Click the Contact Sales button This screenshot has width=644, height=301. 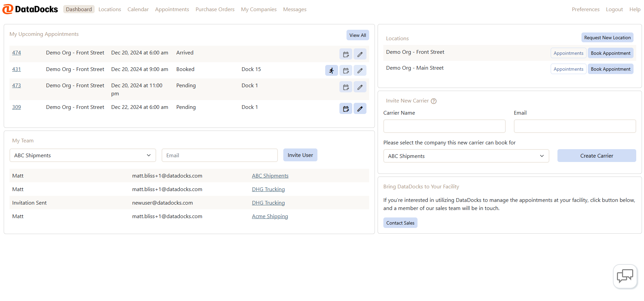point(400,223)
